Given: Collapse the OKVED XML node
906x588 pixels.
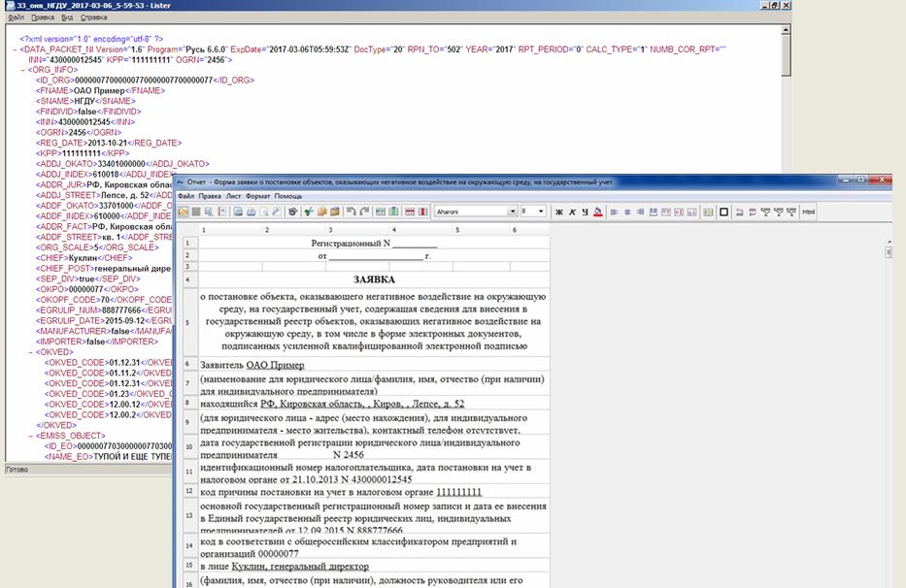Looking at the screenshot, I should click(x=31, y=352).
